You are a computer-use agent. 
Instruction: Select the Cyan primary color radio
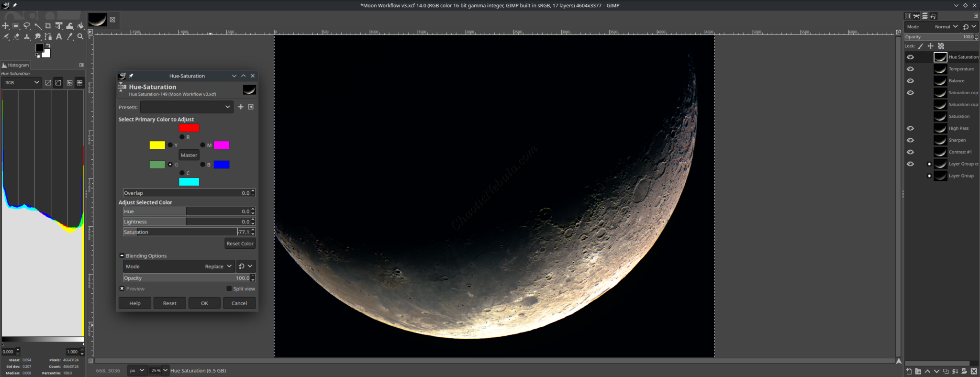coord(182,173)
